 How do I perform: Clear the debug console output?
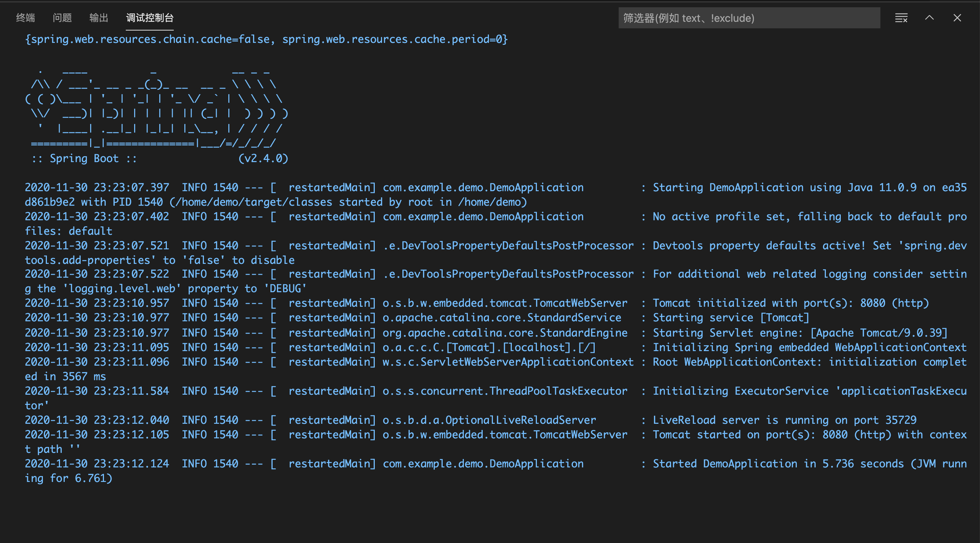[x=901, y=18]
